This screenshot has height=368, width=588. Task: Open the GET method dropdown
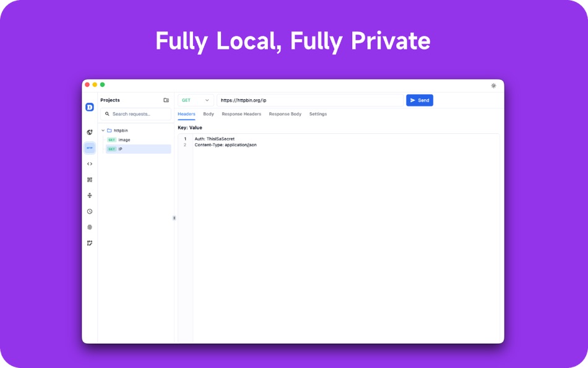tap(196, 100)
